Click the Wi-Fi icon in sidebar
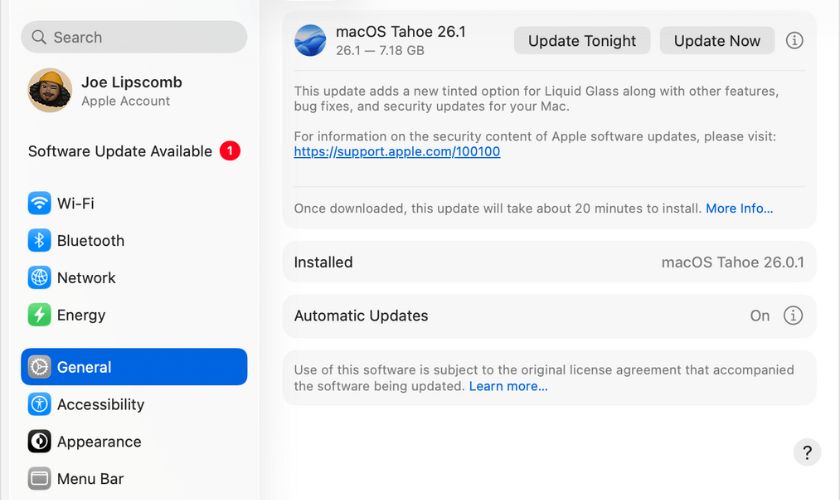 click(x=39, y=203)
